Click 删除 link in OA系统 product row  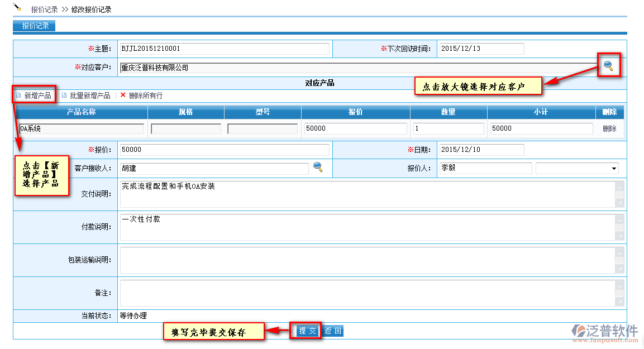[609, 128]
